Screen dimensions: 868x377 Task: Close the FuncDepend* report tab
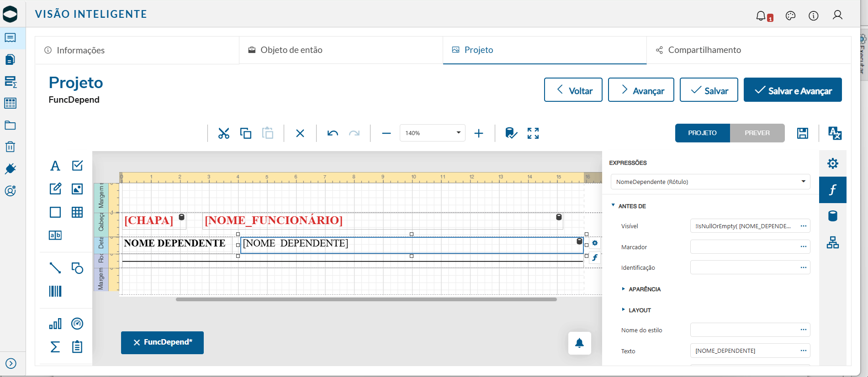pyautogui.click(x=137, y=342)
